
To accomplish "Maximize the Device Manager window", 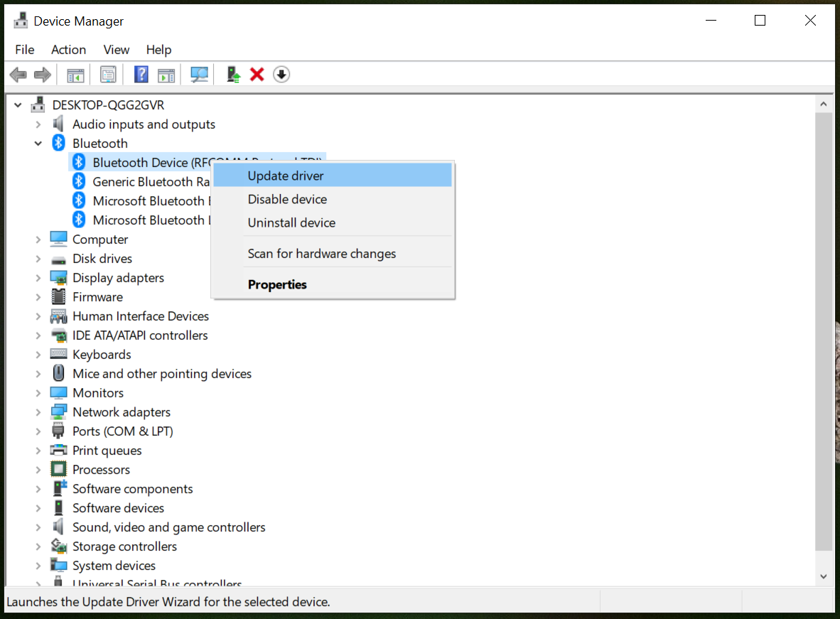I will point(760,21).
